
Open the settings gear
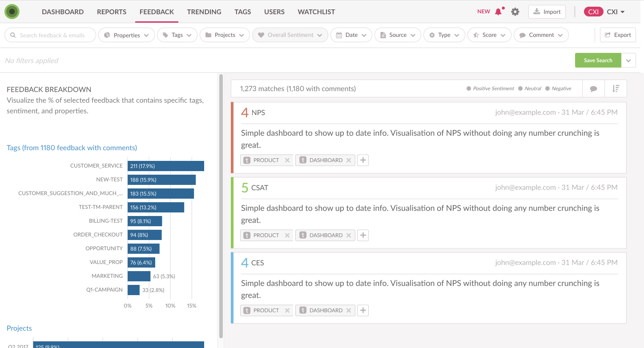[515, 12]
